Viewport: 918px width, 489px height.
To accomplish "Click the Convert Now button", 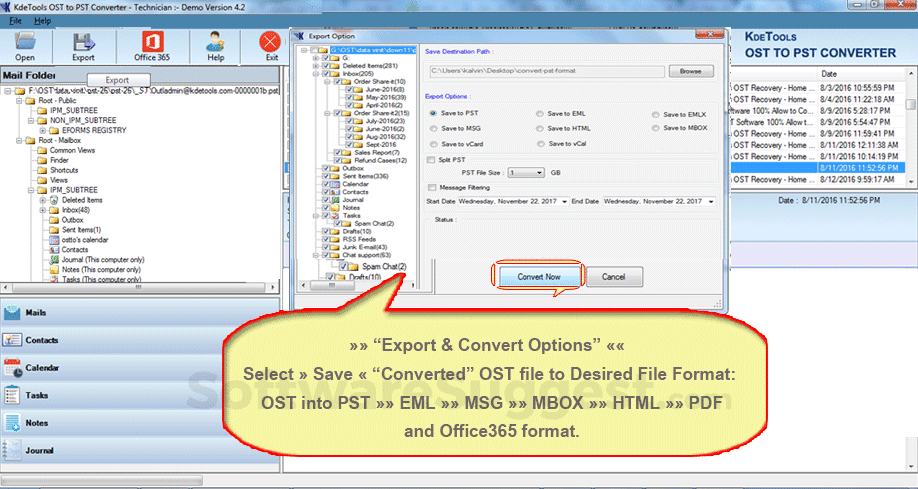I will 539,276.
